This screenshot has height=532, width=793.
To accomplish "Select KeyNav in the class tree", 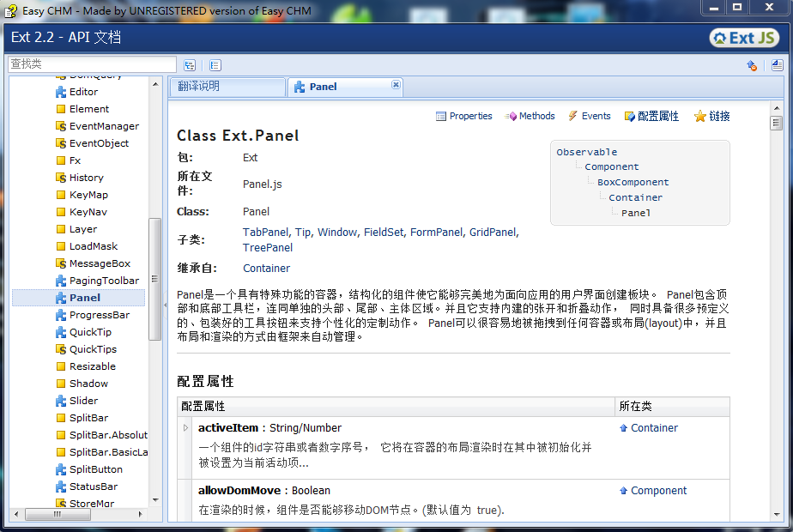I will point(88,212).
